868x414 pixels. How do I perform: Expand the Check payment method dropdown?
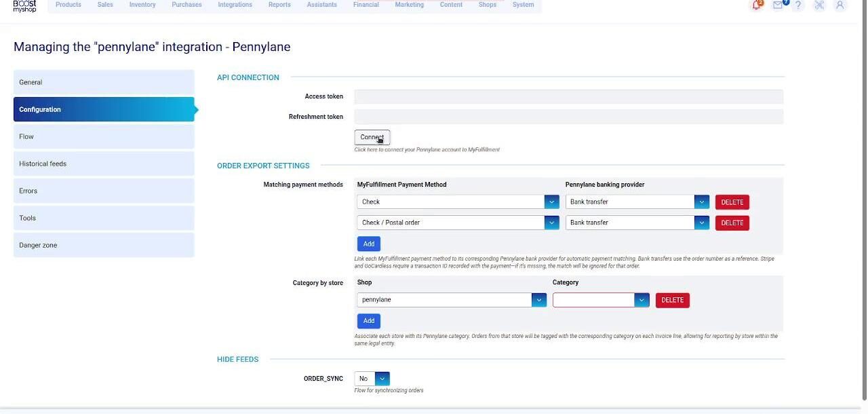pos(458,202)
